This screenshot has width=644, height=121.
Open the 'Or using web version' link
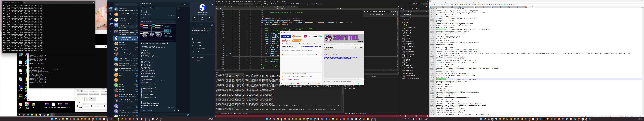(x=311, y=46)
